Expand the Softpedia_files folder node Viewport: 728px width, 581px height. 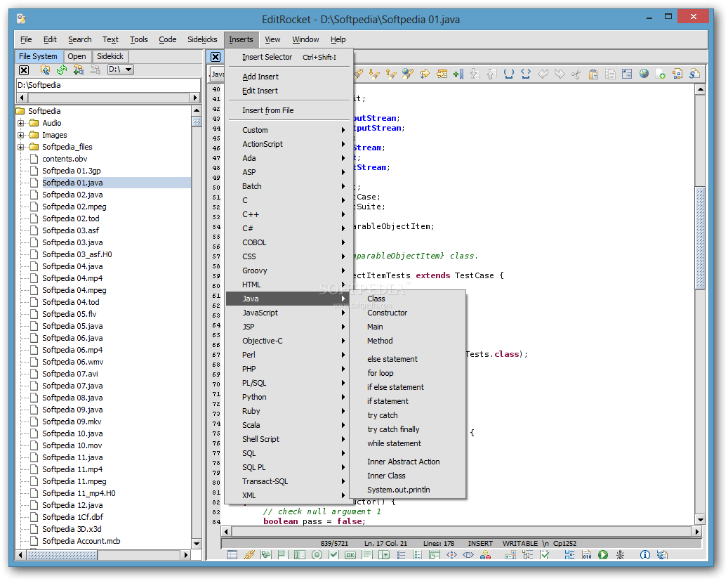[x=21, y=147]
